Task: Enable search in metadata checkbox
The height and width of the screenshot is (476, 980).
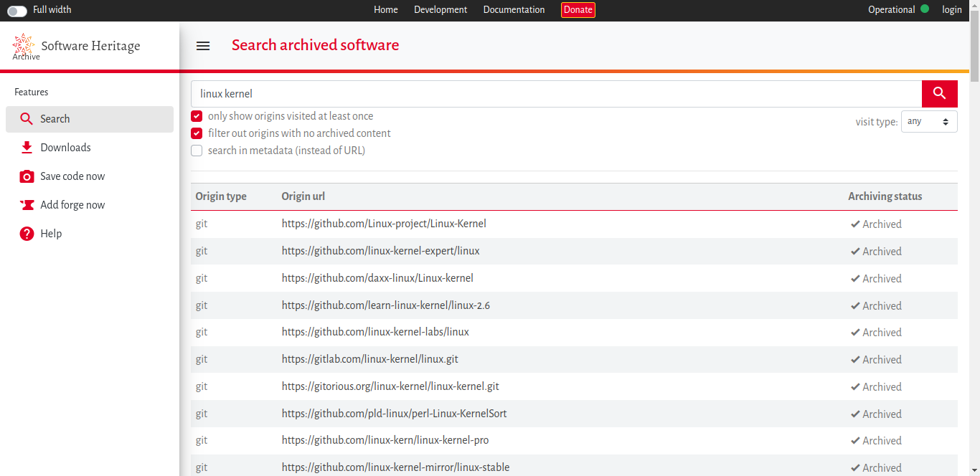Action: 197,151
